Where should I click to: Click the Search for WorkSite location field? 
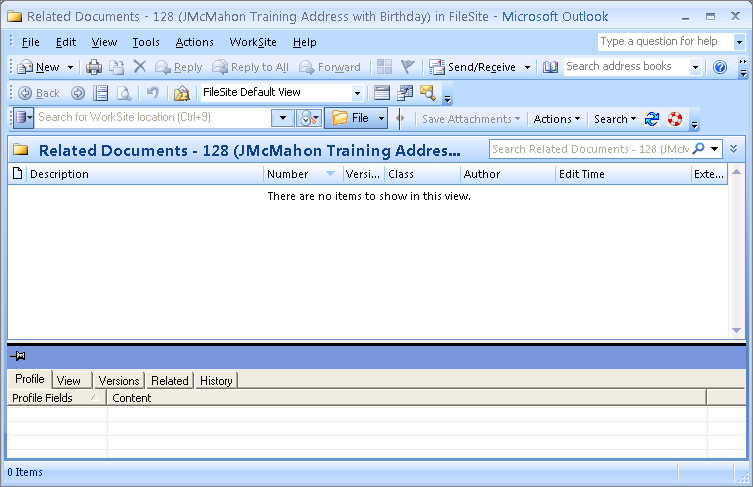pos(154,118)
